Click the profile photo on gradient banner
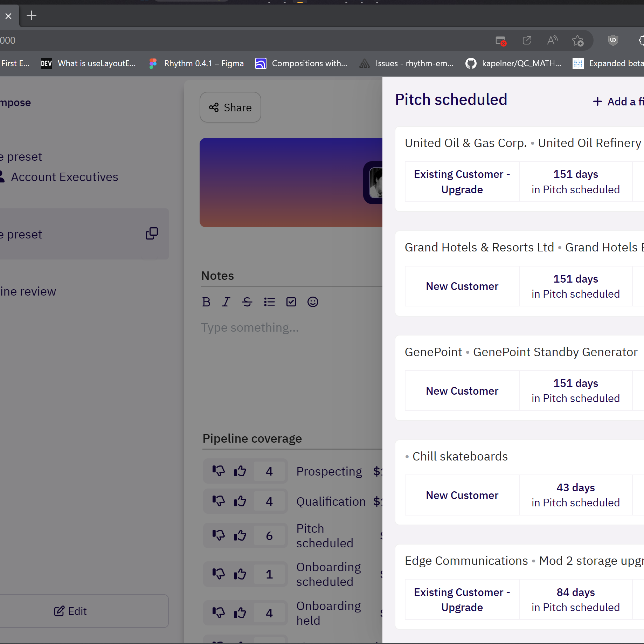This screenshot has width=644, height=644. pyautogui.click(x=375, y=182)
